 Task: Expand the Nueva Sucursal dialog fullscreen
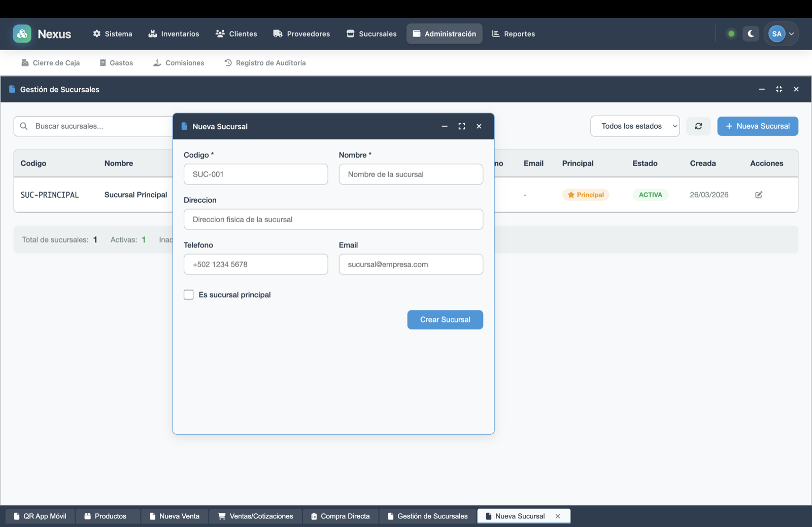click(461, 126)
